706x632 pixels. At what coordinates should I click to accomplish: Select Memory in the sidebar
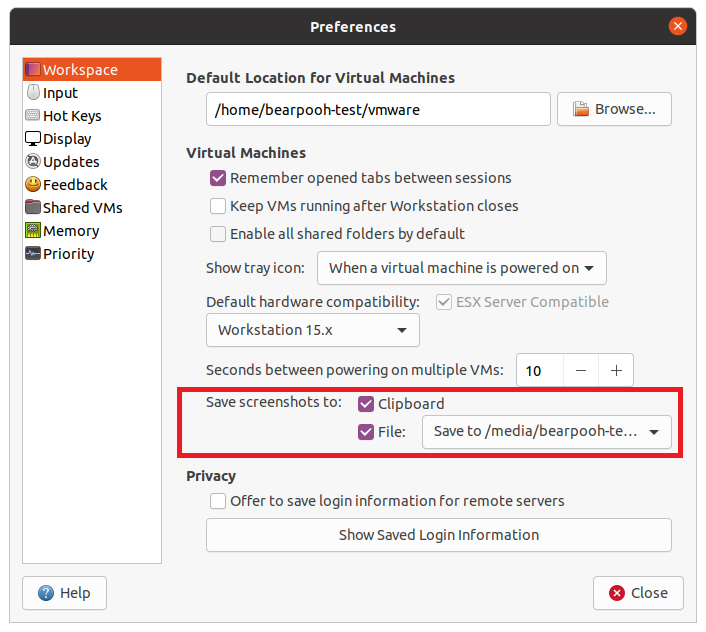coord(92,230)
